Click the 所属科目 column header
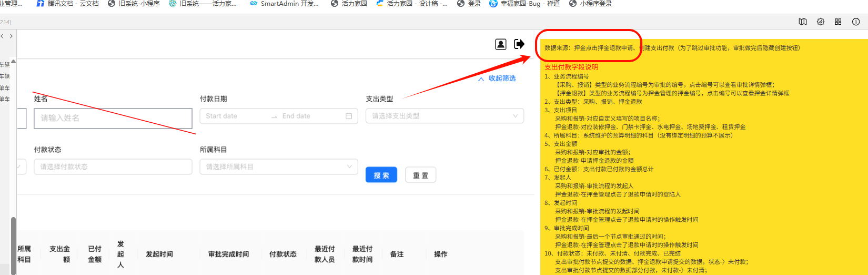 coord(24,254)
